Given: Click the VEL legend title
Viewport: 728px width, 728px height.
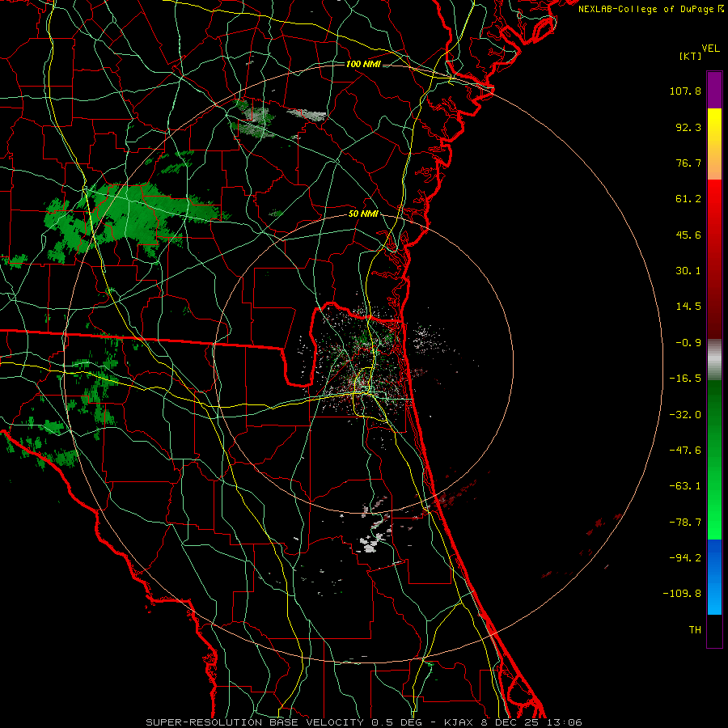Looking at the screenshot, I should [x=711, y=49].
